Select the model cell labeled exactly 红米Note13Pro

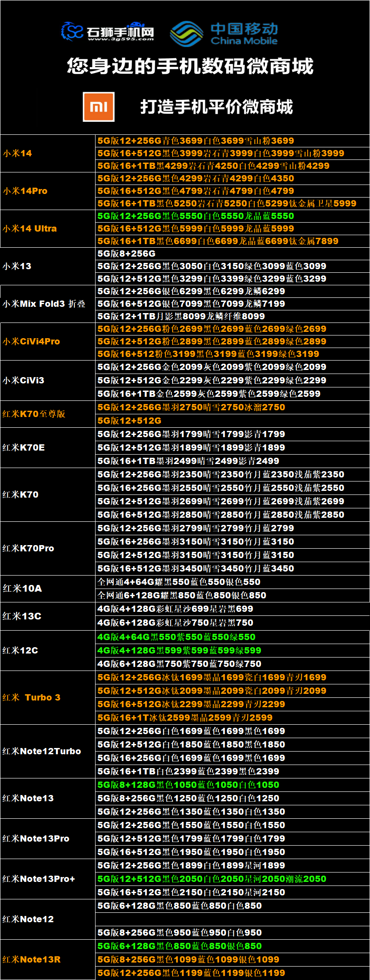(48, 838)
